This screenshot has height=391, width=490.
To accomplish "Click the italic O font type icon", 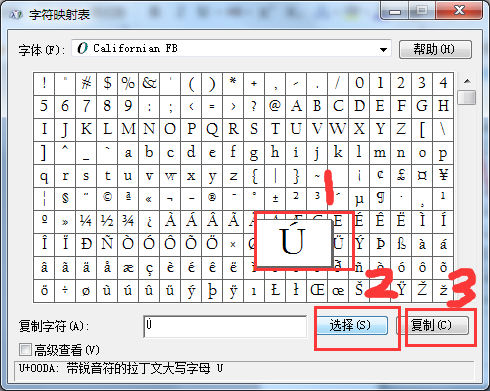I will (x=82, y=48).
